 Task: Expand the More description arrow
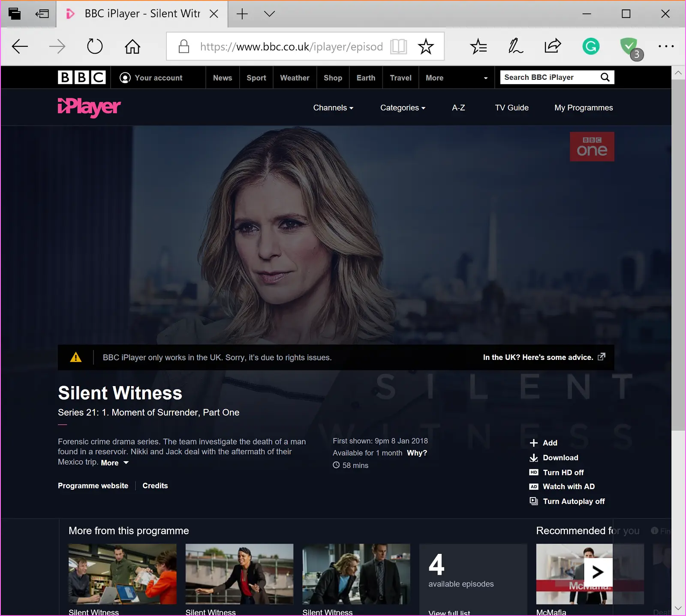pyautogui.click(x=114, y=463)
